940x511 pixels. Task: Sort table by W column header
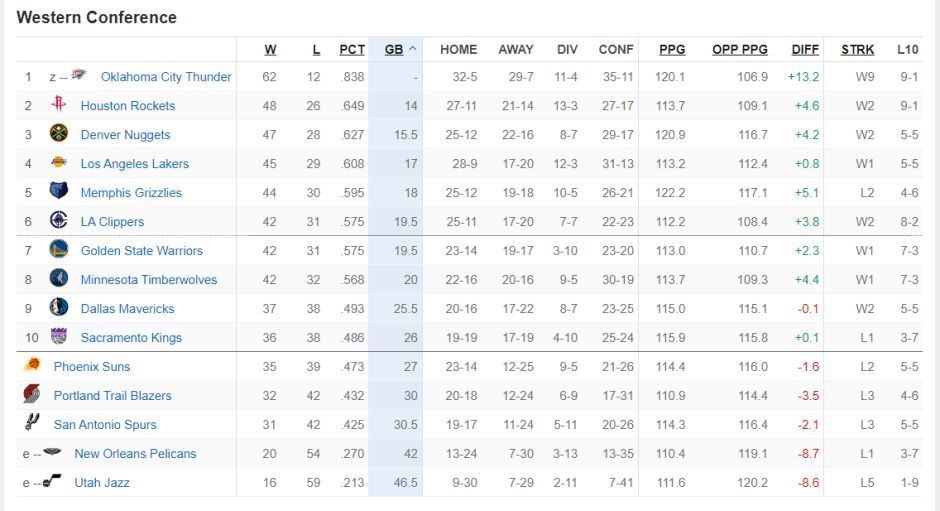point(270,50)
